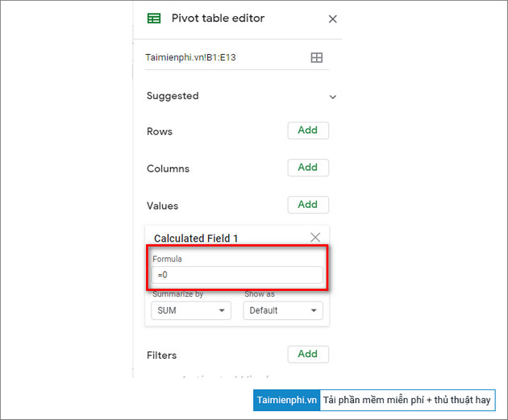
Task: Open the Show as Default dropdown
Action: (x=283, y=310)
